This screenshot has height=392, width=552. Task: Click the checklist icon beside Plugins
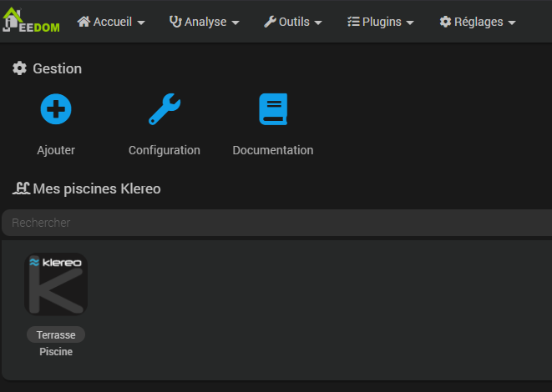point(353,22)
